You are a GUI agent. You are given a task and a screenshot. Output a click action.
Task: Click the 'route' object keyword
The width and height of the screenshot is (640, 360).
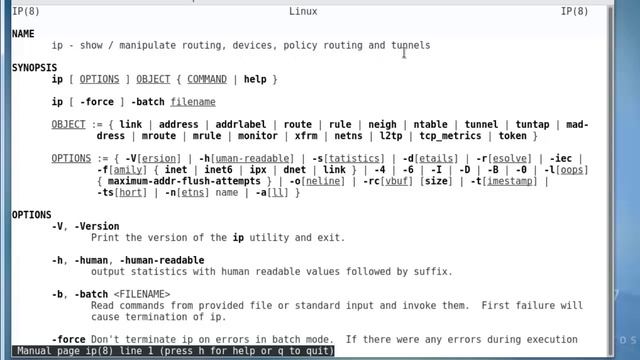[298, 124]
